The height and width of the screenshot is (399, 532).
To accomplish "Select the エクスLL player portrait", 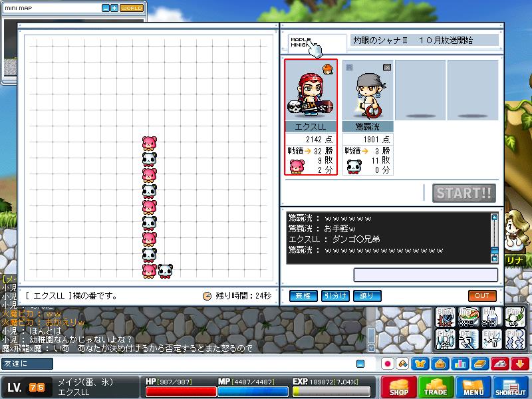I will point(311,91).
